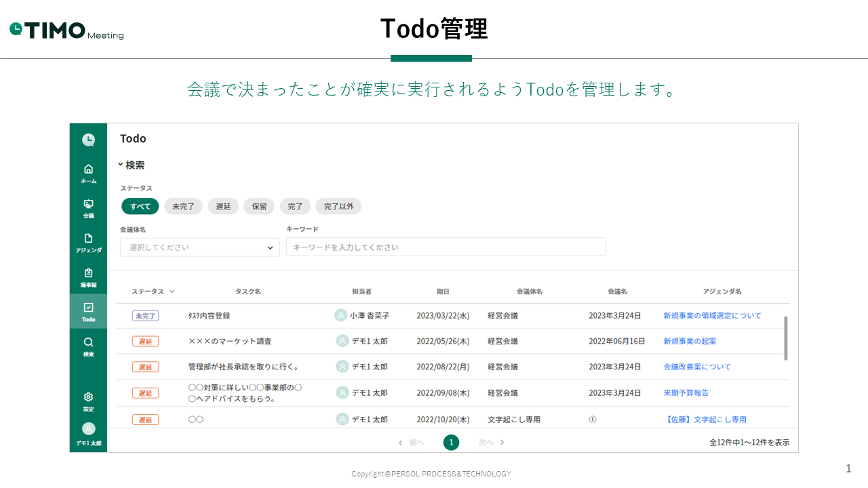Click the Todo list vertical scrollbar
868x488 pixels.
click(786, 338)
